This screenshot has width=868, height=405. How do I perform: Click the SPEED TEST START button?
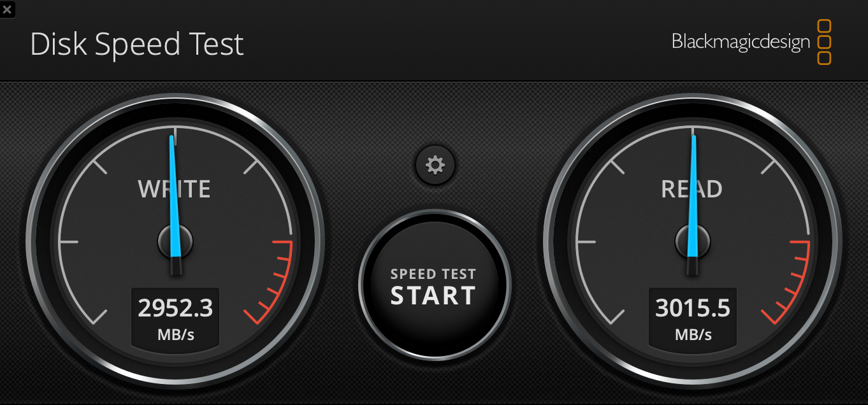[434, 285]
